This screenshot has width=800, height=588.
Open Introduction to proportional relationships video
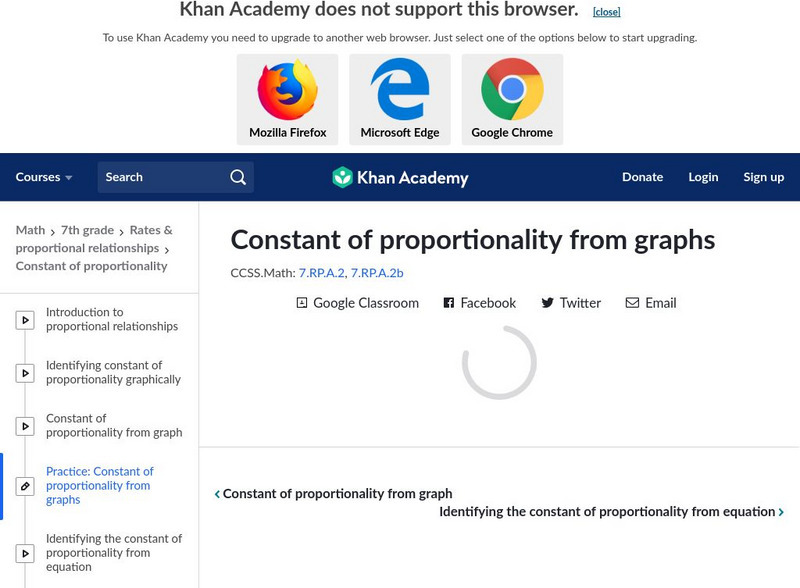click(x=111, y=319)
